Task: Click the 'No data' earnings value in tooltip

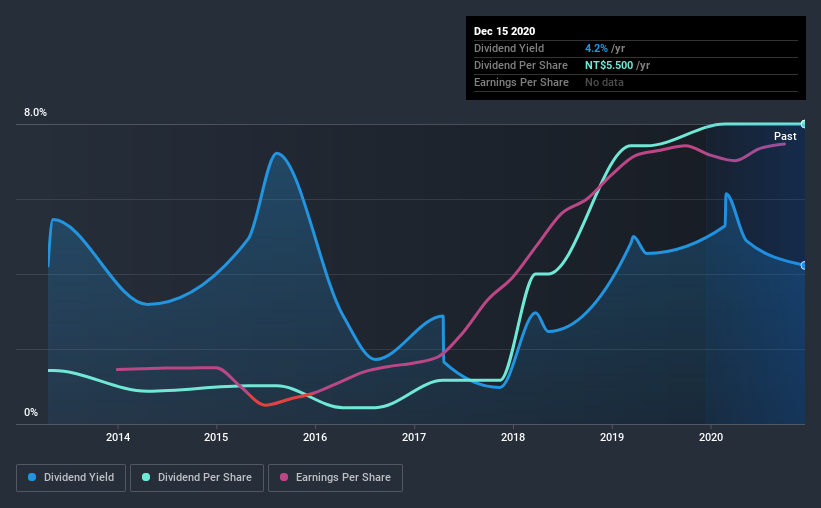Action: click(x=604, y=82)
